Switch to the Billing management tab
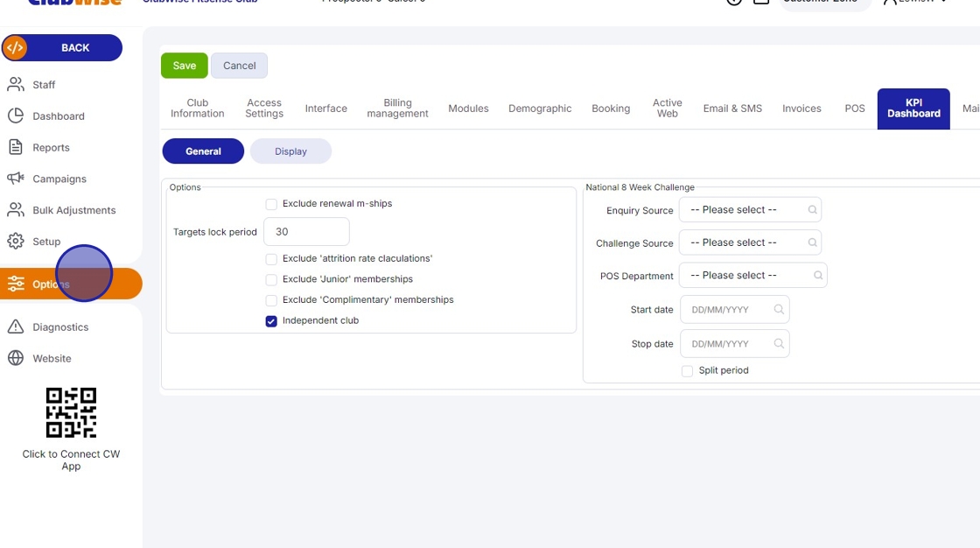This screenshot has width=980, height=548. (x=397, y=109)
